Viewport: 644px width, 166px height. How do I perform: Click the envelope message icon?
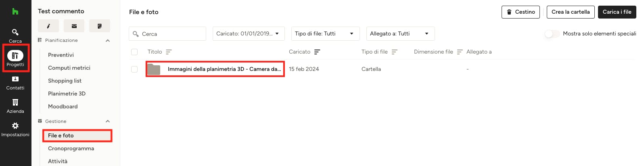pos(74,26)
